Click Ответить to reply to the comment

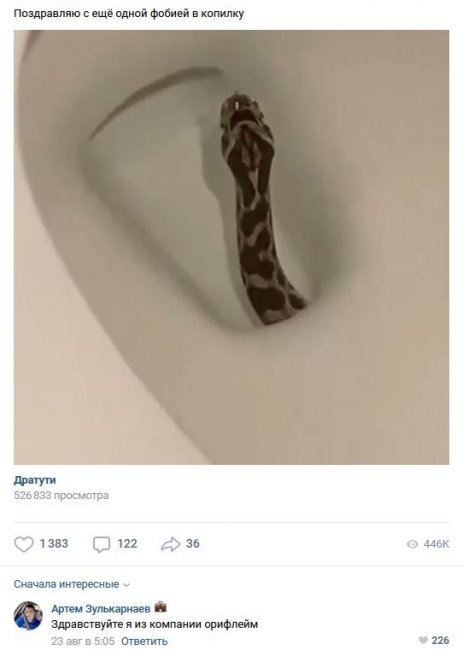tap(144, 641)
